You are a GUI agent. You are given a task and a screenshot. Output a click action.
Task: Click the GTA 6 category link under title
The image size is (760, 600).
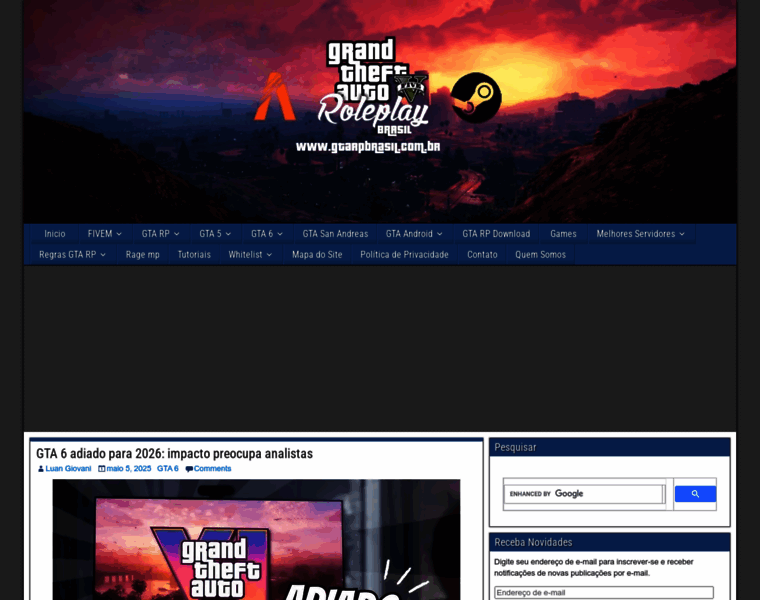(x=168, y=469)
